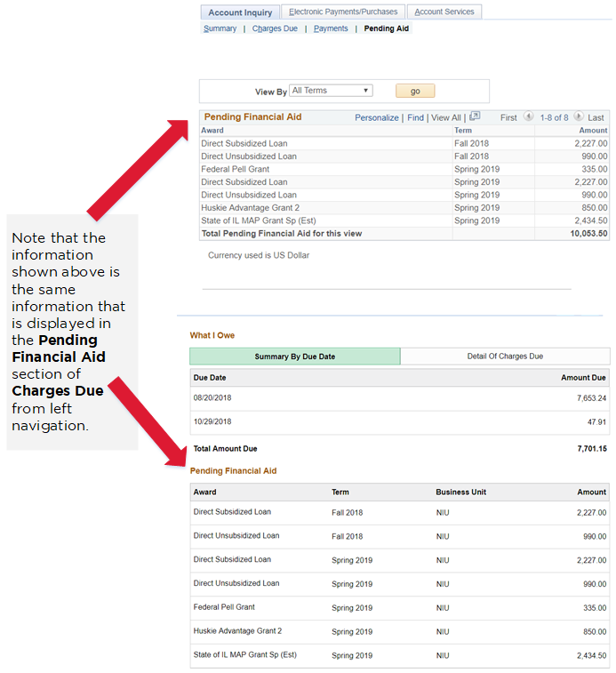Click the First link in grid navigation
616x673 pixels.
pyautogui.click(x=508, y=117)
